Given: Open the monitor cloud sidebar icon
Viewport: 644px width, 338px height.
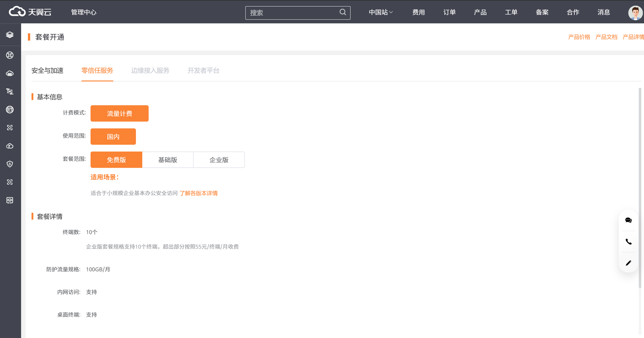Looking at the screenshot, I should point(10,200).
